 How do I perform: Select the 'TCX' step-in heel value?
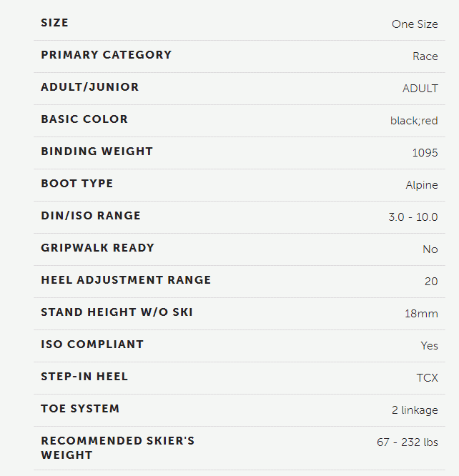point(427,378)
